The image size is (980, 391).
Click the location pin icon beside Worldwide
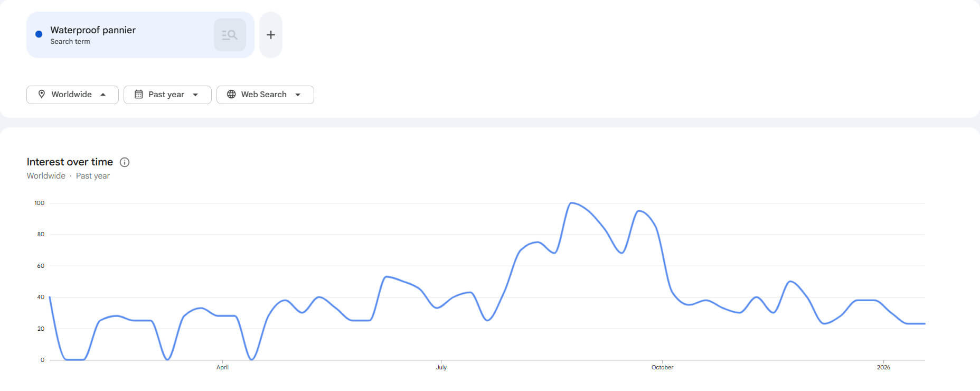pyautogui.click(x=42, y=94)
